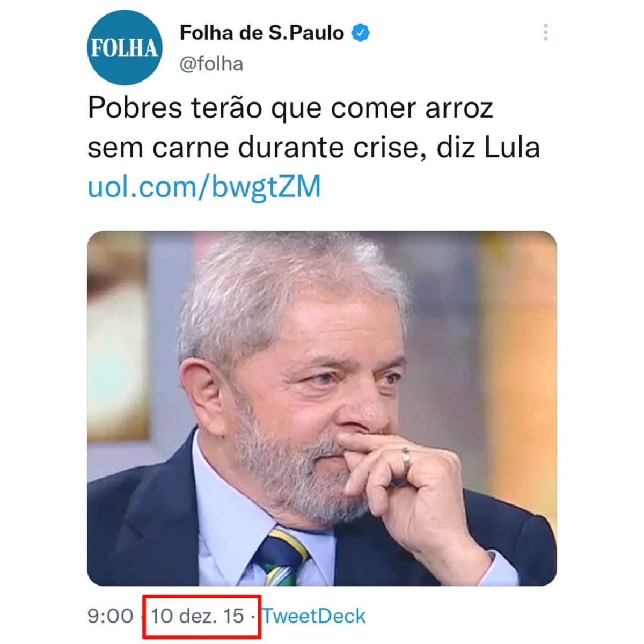The width and height of the screenshot is (644, 644).
Task: Click the red highlight box's border
Action: tap(202, 596)
